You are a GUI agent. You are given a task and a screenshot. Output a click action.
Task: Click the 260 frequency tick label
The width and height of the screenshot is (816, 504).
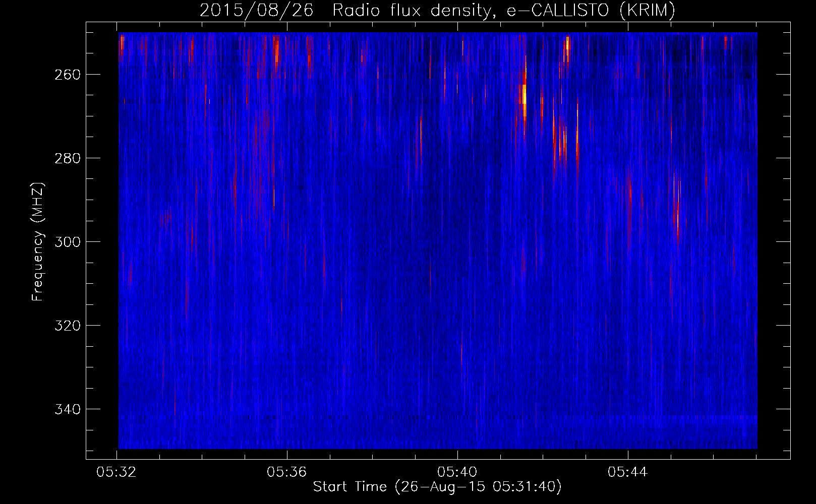(68, 75)
